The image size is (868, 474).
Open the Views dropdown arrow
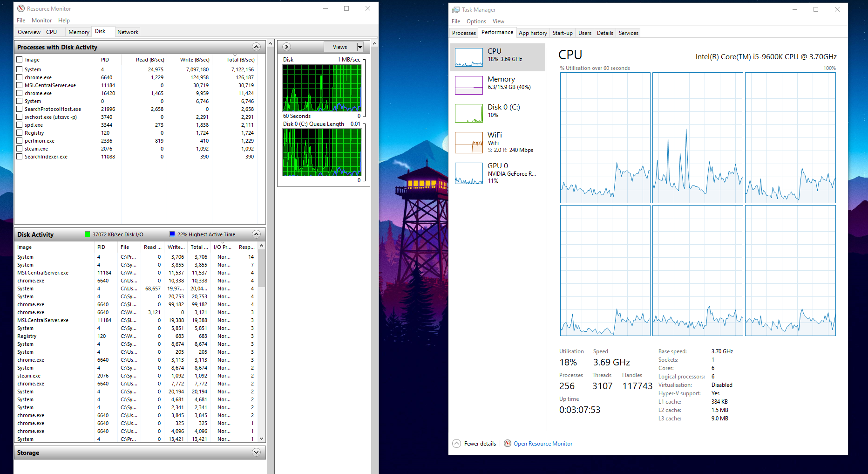click(360, 47)
